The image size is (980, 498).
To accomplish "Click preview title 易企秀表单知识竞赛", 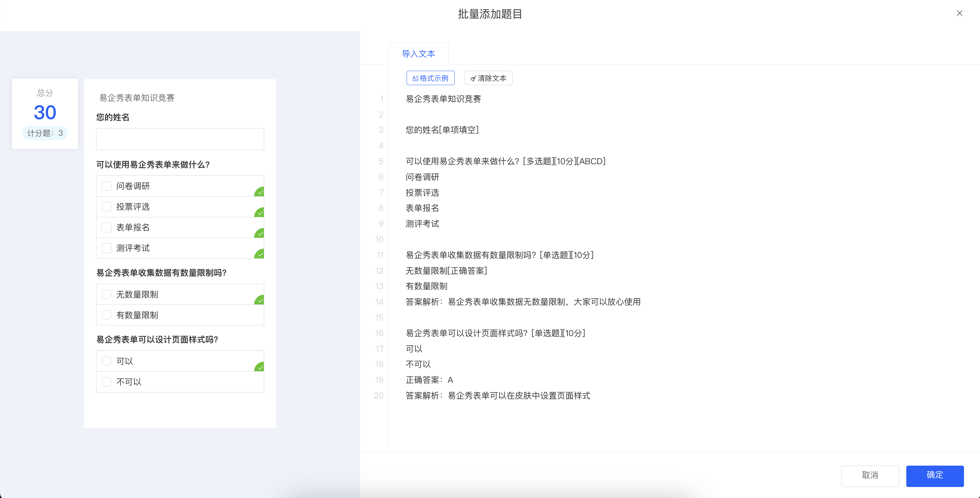I will click(137, 98).
